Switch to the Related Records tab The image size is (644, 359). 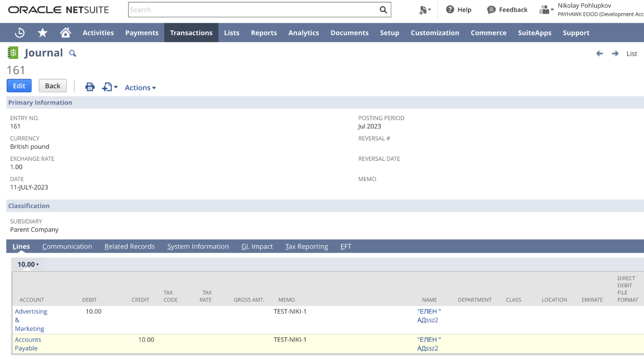click(129, 246)
